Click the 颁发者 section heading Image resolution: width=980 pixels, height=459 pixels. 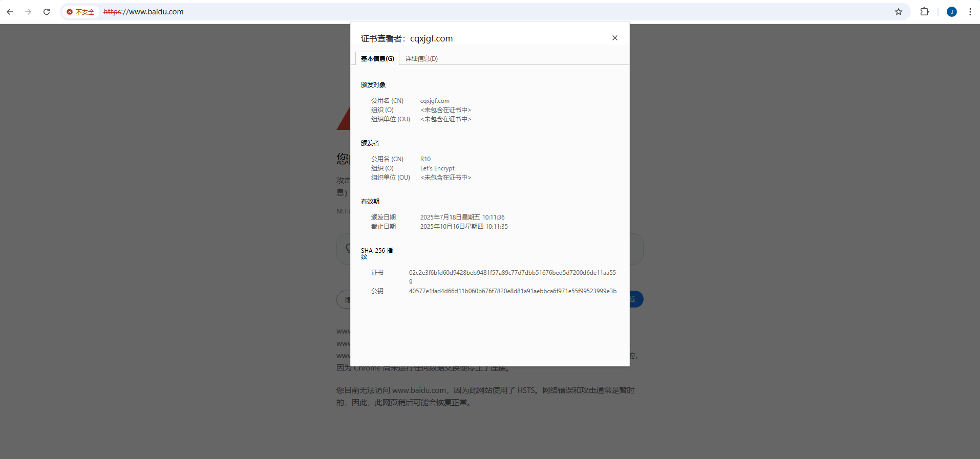370,143
